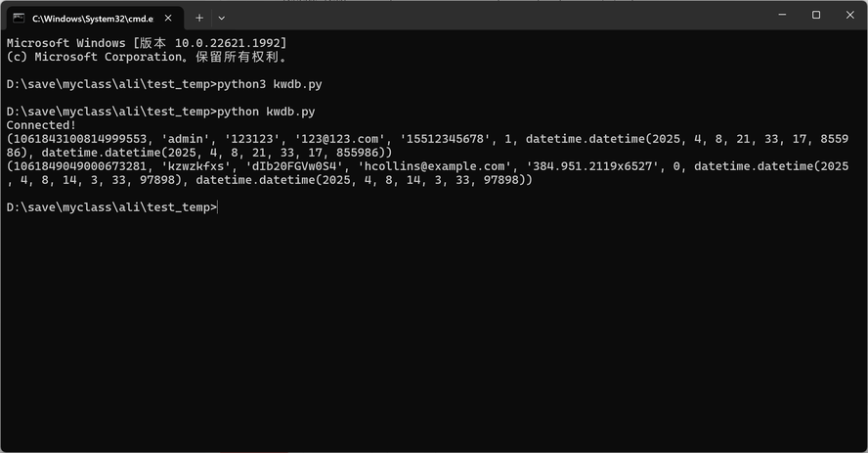
Task: Click the 123@123.com email text
Action: point(339,139)
